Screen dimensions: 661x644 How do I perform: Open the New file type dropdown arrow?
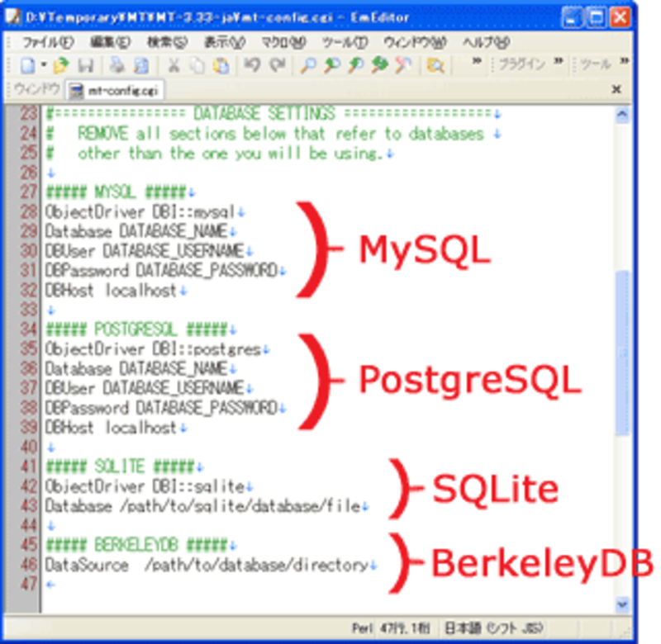pos(44,65)
